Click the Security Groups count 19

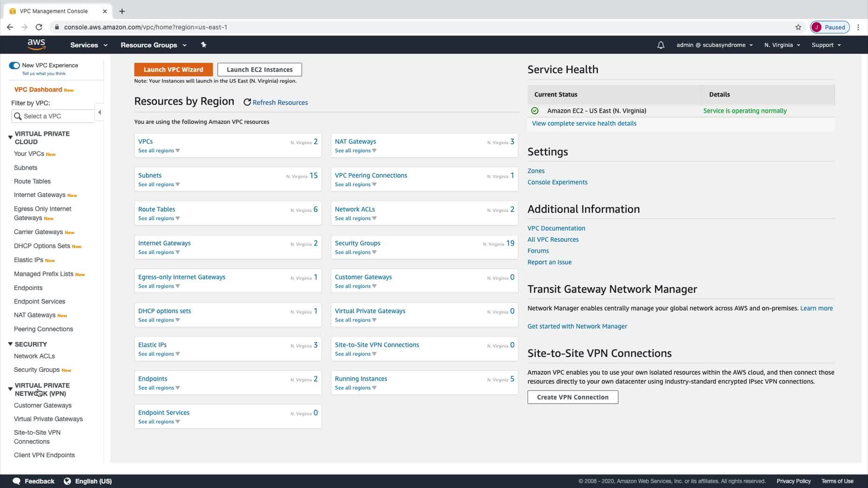(x=510, y=243)
